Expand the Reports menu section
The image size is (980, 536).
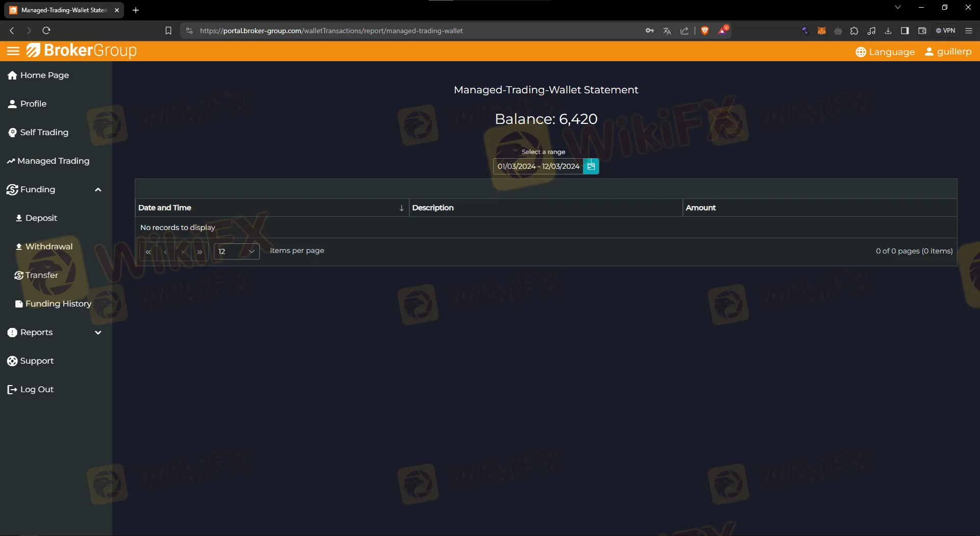[x=98, y=333]
